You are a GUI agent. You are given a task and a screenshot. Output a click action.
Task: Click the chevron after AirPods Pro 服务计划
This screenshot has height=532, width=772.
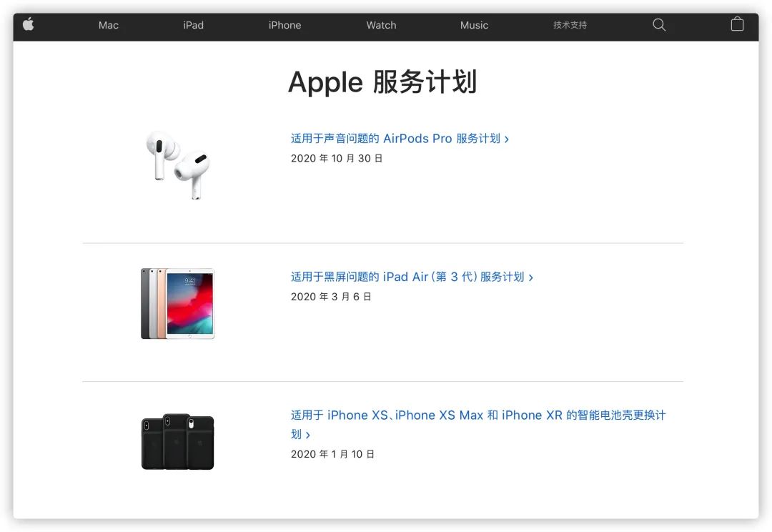click(x=507, y=139)
